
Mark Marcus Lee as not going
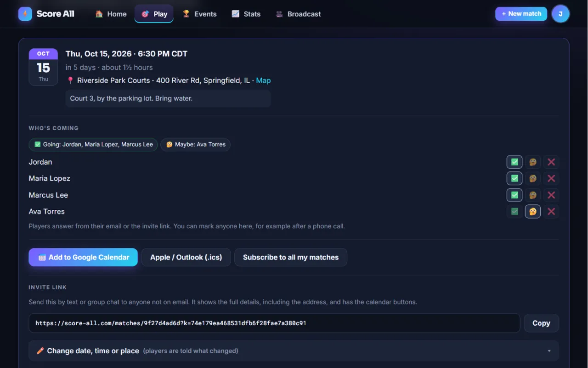tap(551, 195)
